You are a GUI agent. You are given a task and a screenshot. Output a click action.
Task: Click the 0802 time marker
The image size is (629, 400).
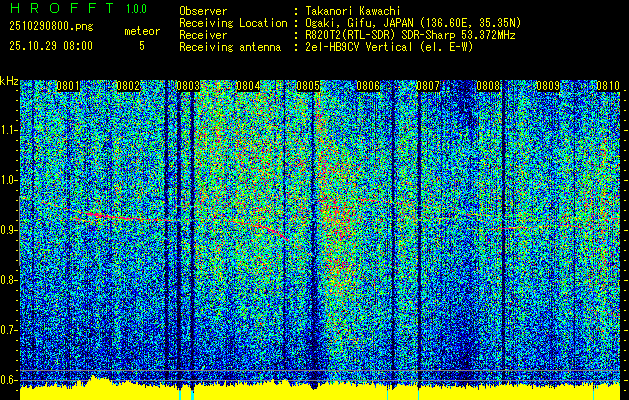(x=128, y=86)
